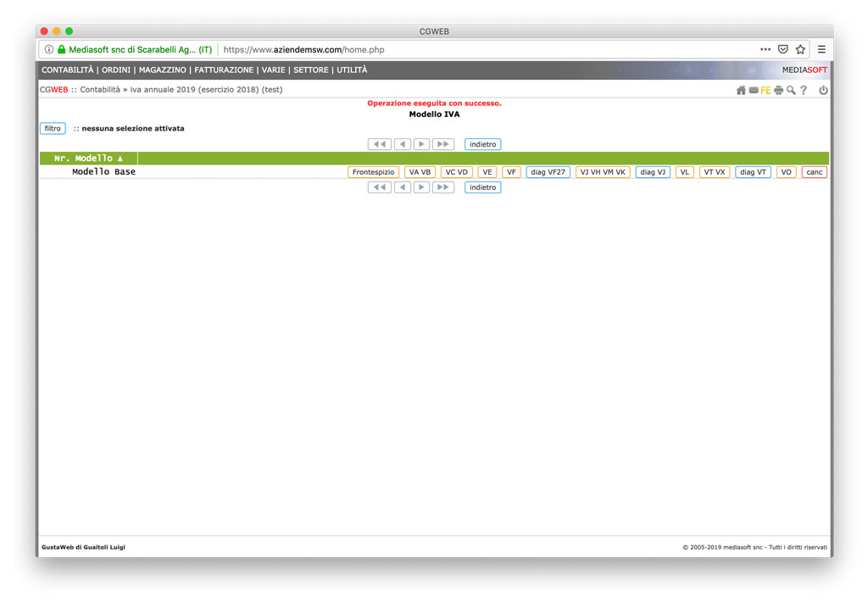Screen dimensions: 868x603
Task: Open the SETTORE menu
Action: 310,70
